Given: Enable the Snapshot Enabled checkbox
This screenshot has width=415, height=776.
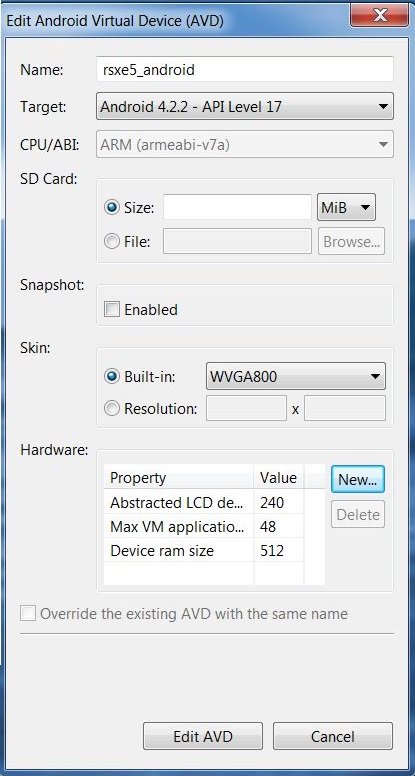Looking at the screenshot, I should click(x=112, y=310).
